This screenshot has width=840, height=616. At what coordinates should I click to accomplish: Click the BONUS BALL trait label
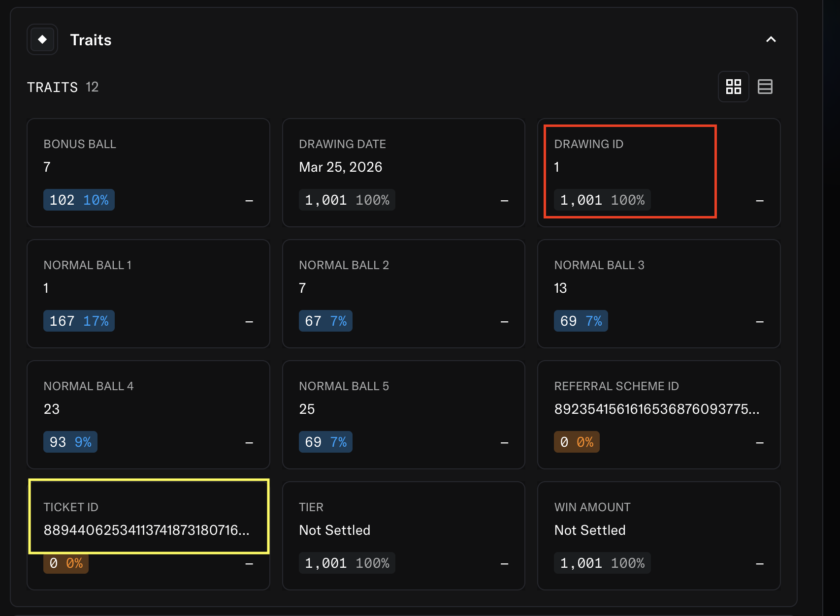pos(80,144)
